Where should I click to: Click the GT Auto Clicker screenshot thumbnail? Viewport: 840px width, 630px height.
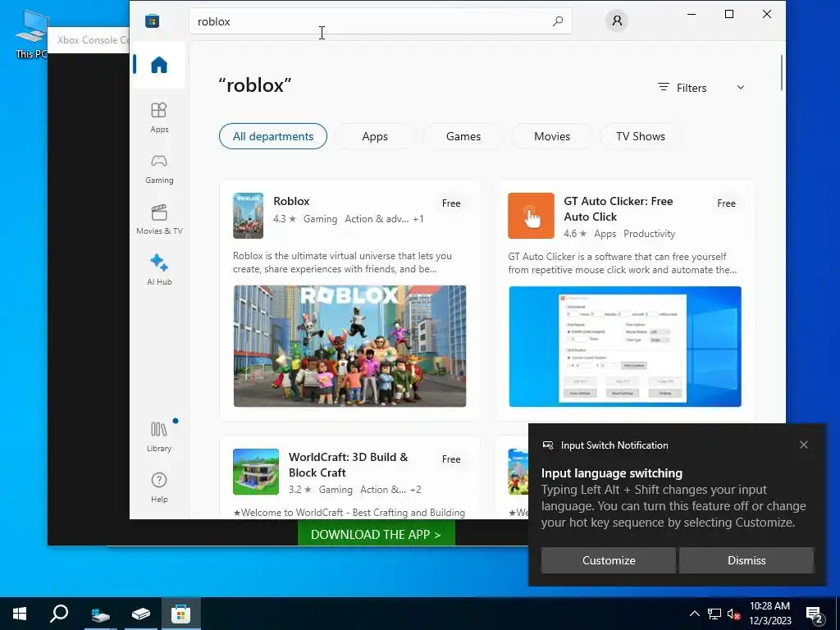pos(625,347)
